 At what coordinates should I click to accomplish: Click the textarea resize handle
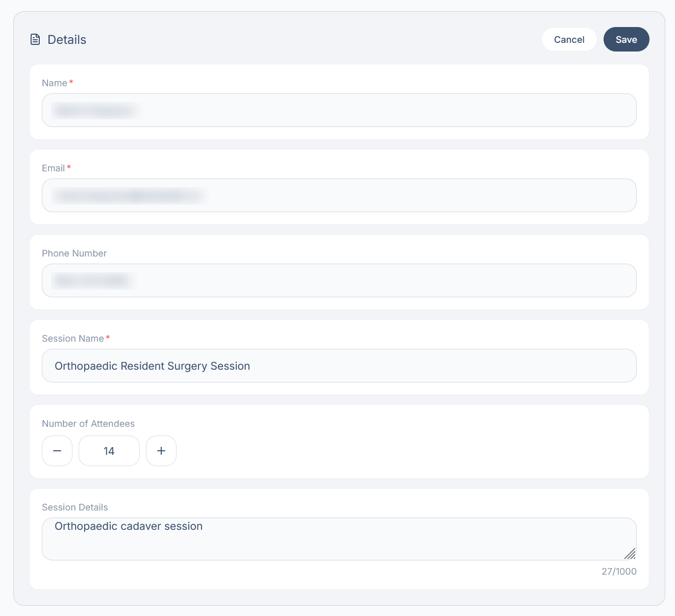[x=630, y=554]
